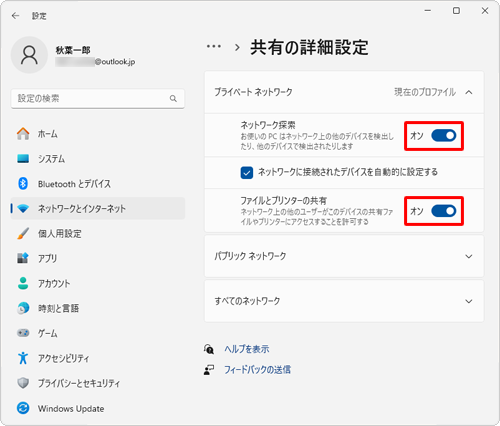Click the Bluetooth icon in sidebar
Screen dimensions: 500x426
click(x=23, y=184)
